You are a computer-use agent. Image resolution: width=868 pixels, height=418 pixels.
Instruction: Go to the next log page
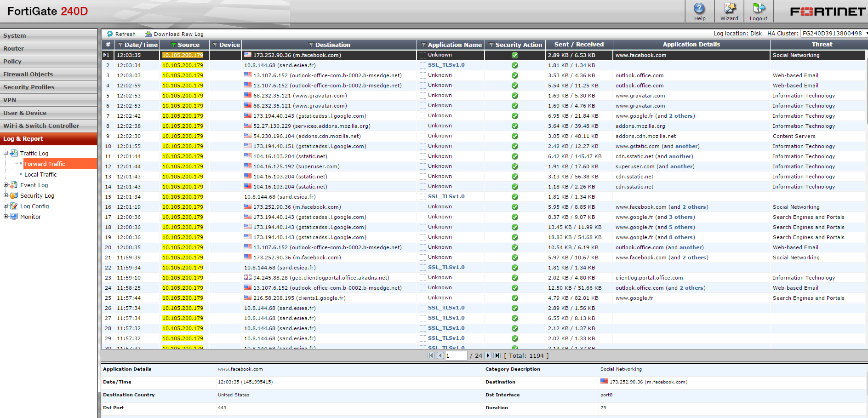(488, 355)
